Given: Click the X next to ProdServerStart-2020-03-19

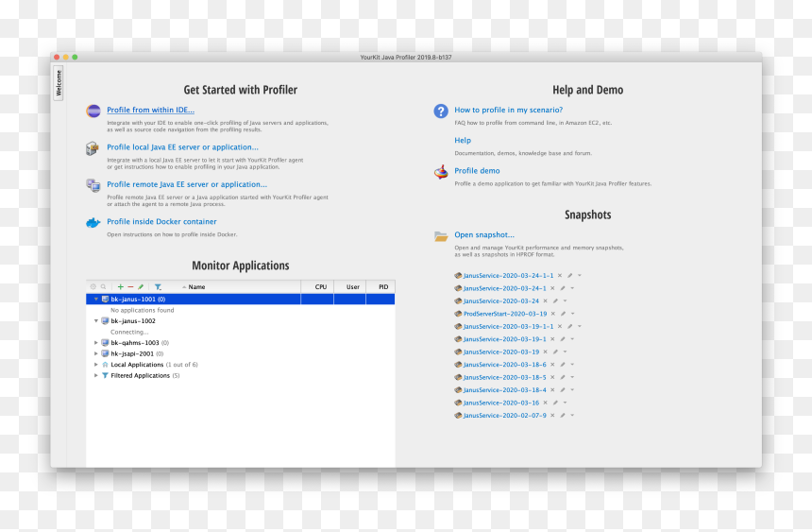Looking at the screenshot, I should point(552,314).
